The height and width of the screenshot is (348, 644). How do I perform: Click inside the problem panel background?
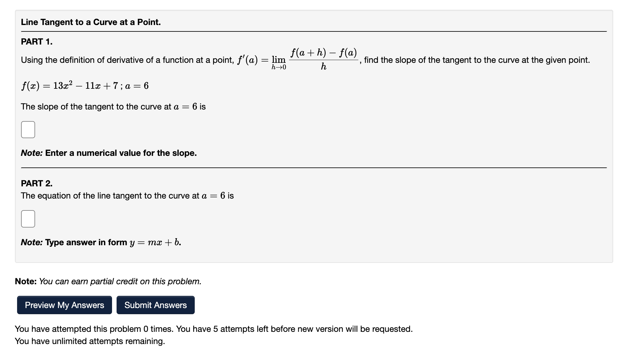click(x=488, y=137)
